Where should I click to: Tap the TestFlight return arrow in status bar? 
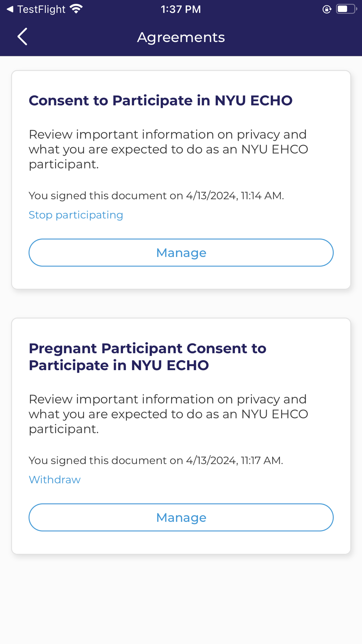[x=10, y=9]
